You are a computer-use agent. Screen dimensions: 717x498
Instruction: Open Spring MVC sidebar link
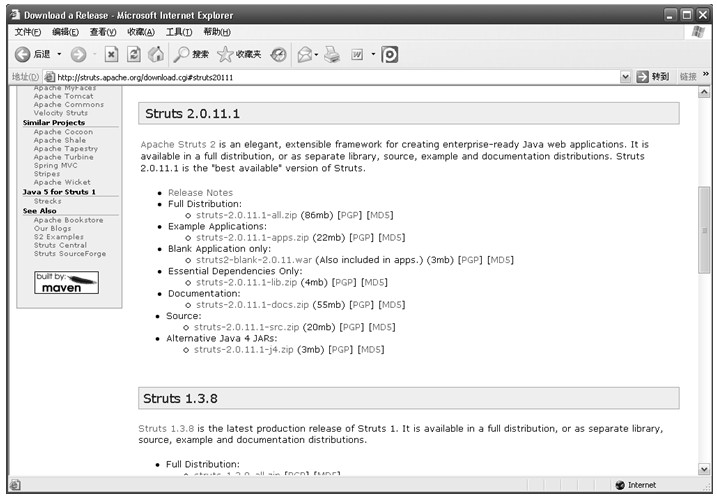point(55,165)
